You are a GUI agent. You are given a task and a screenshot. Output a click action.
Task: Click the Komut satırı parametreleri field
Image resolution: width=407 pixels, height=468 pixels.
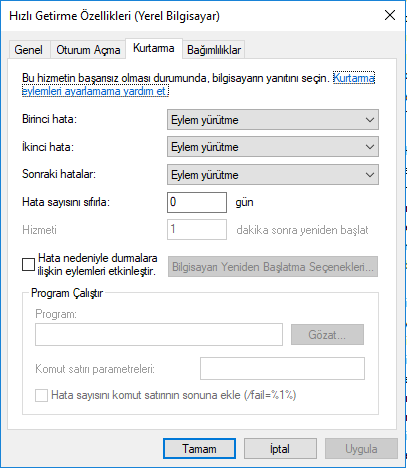tap(282, 369)
